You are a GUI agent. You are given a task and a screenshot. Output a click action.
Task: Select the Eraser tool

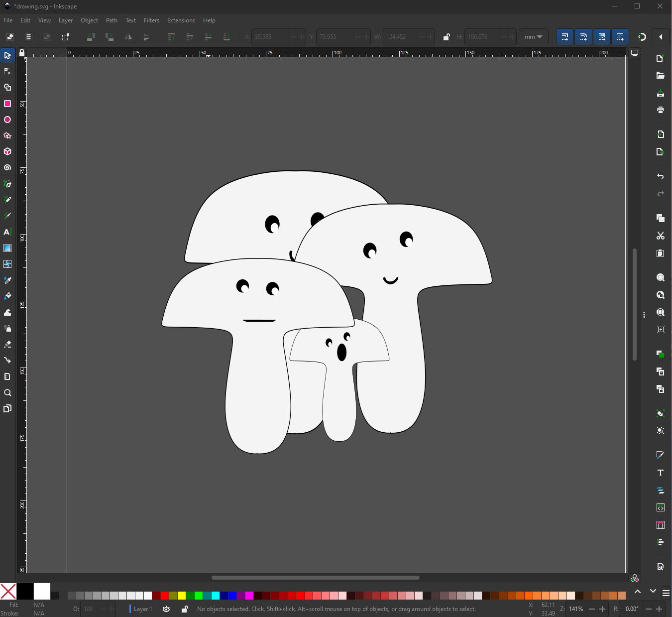coord(7,344)
